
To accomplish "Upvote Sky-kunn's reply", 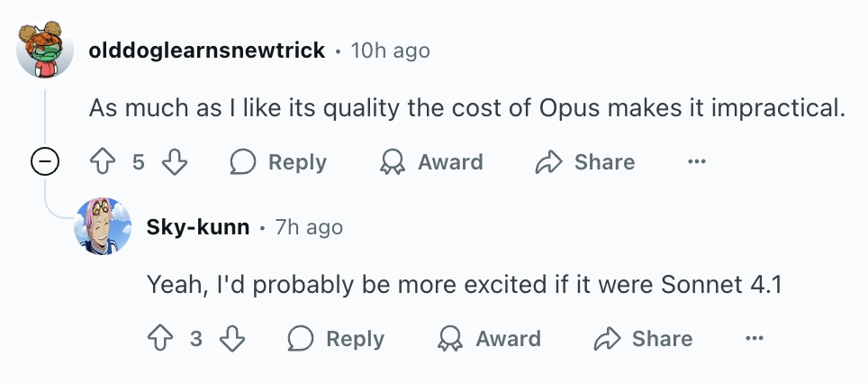I will click(160, 339).
